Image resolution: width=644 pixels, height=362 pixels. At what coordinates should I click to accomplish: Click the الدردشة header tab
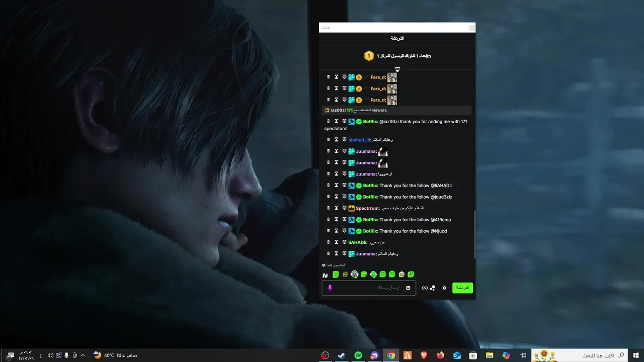coord(397,38)
